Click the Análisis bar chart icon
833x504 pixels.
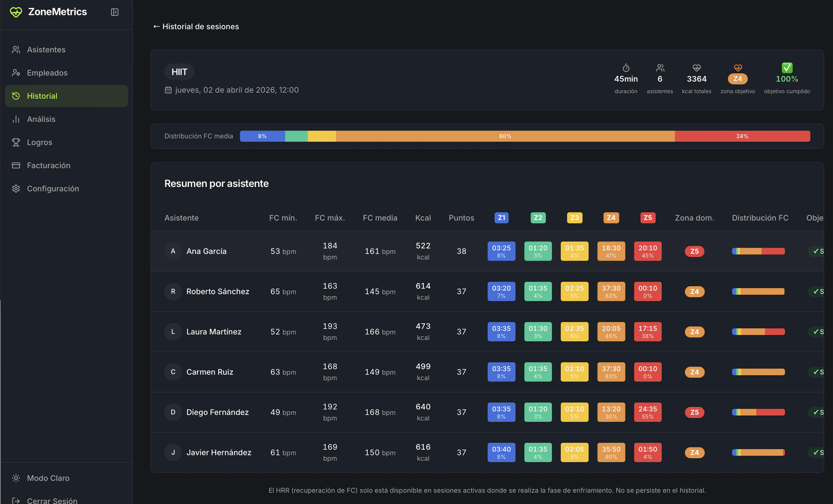[x=16, y=119]
